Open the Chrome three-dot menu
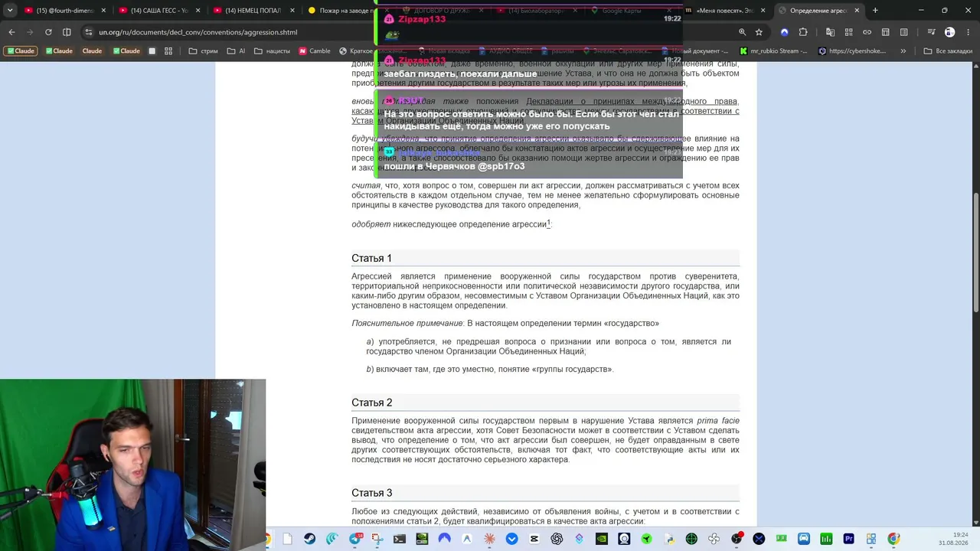 pos(968,32)
